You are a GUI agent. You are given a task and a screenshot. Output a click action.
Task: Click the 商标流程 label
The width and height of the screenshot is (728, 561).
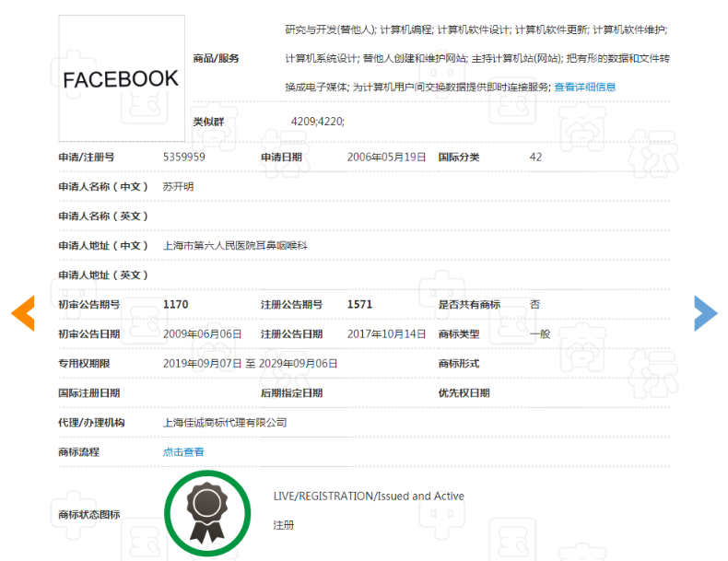[x=79, y=452]
